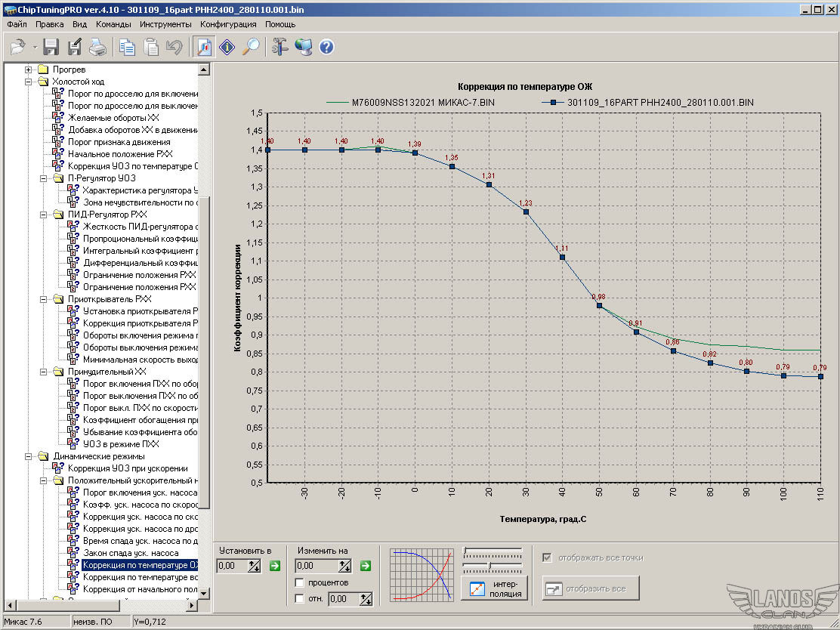
Task: Open the dropdown arrow beside Open file icon
Action: pyautogui.click(x=35, y=48)
